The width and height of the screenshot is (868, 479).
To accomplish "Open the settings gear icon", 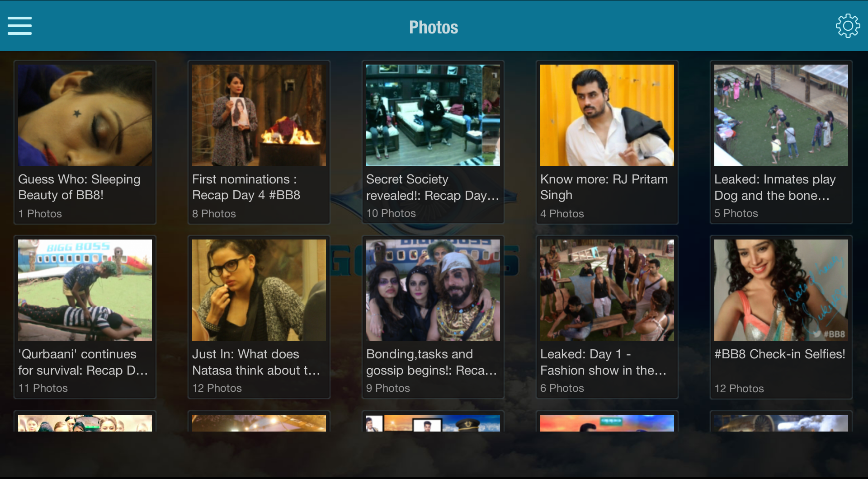I will (848, 26).
